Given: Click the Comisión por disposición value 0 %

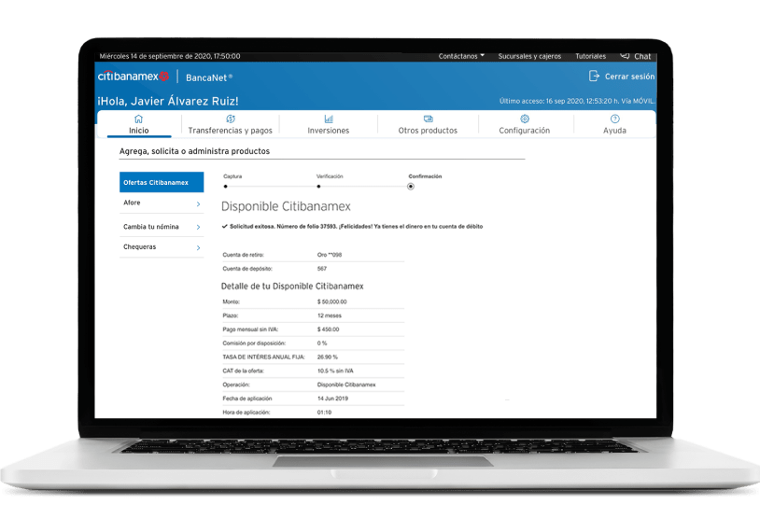Looking at the screenshot, I should coord(322,343).
